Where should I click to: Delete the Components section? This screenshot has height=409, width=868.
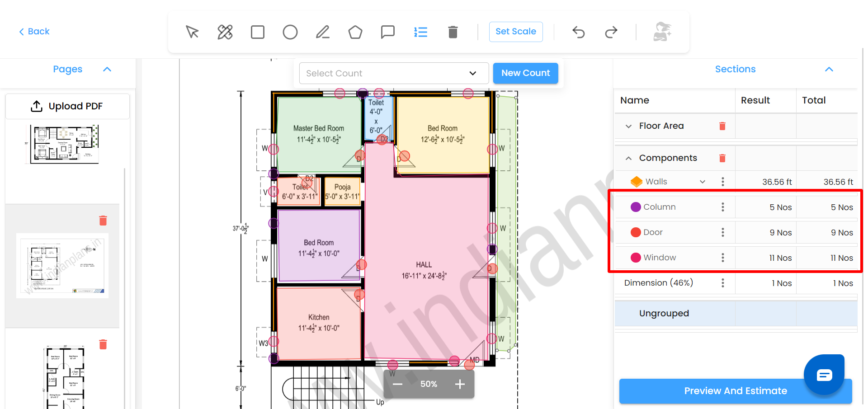(722, 158)
